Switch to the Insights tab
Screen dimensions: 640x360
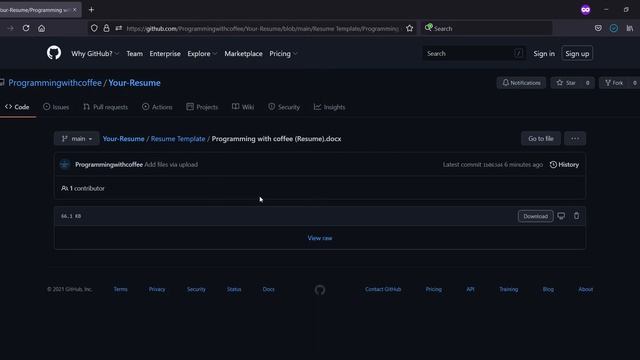329,107
